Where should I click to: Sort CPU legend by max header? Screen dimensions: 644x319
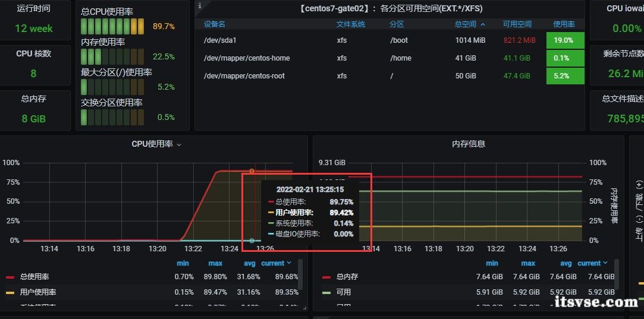pyautogui.click(x=215, y=263)
